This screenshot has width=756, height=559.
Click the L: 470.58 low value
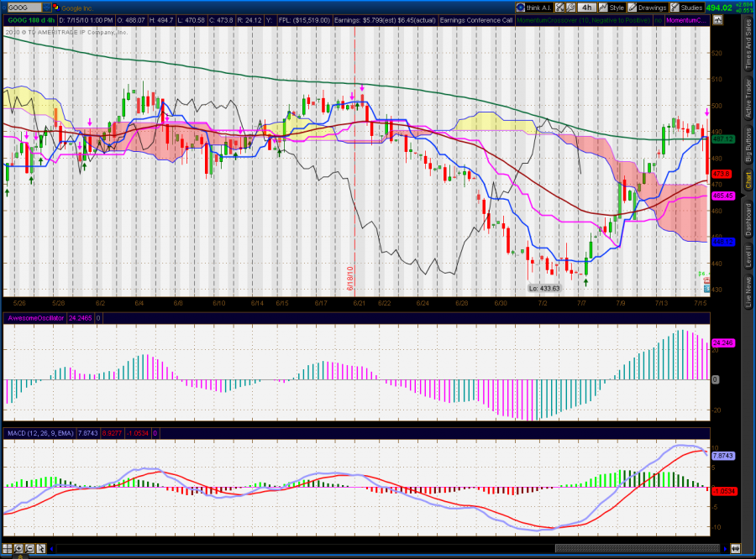pos(192,20)
